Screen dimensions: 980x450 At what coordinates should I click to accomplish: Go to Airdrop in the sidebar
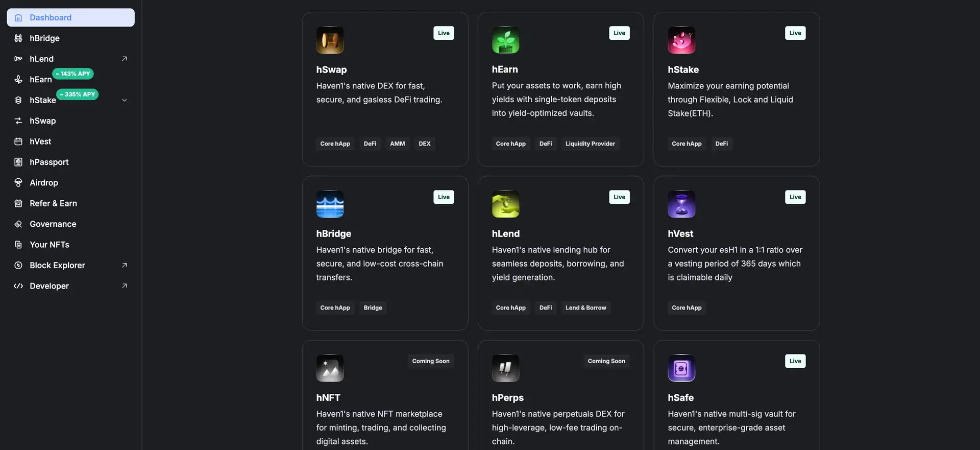coord(44,182)
